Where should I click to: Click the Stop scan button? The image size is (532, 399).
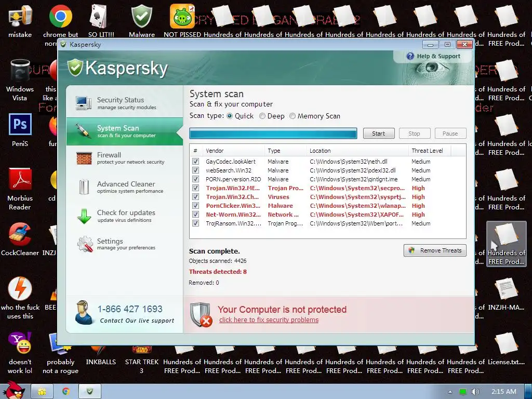(414, 134)
